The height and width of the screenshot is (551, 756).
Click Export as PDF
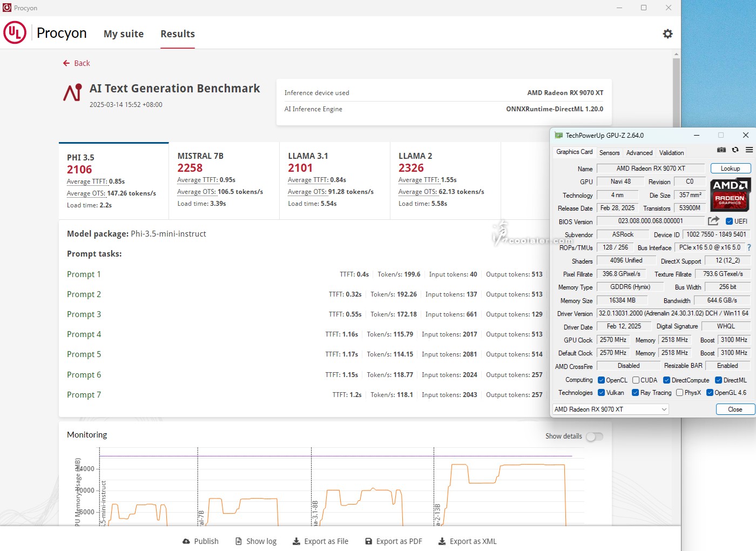[x=394, y=541]
